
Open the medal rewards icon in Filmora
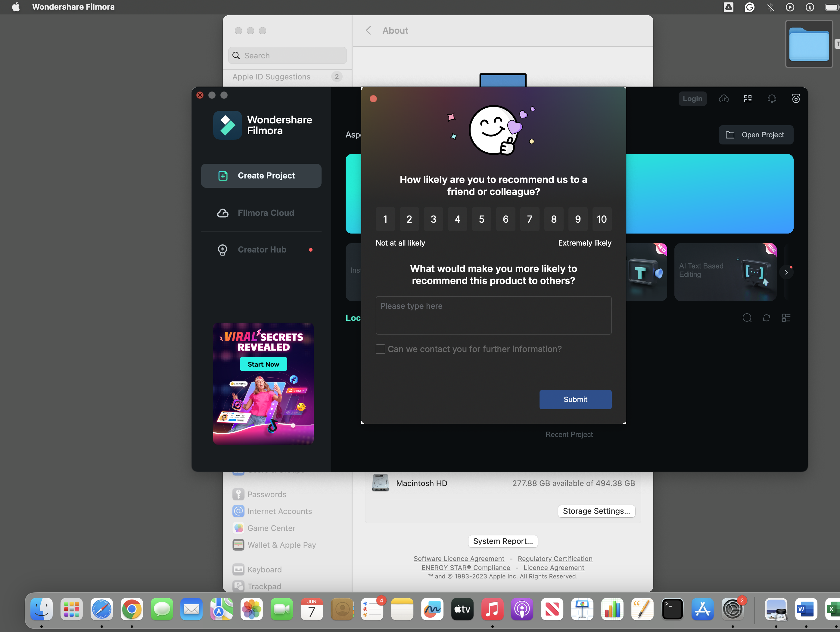coord(796,99)
